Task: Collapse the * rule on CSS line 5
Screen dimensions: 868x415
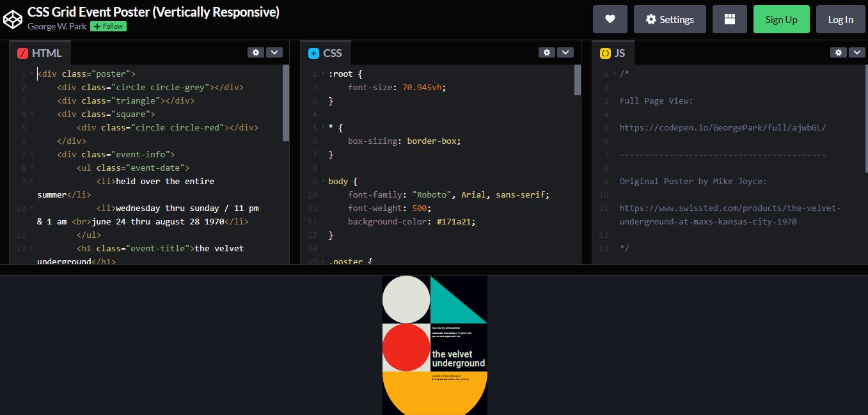Action: pyautogui.click(x=323, y=128)
